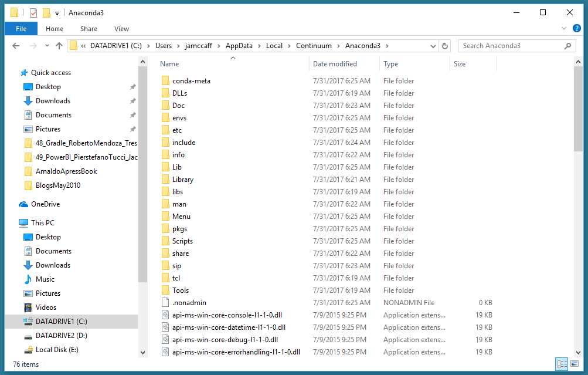
Task: Click the New folder quick access icon
Action: pyautogui.click(x=46, y=13)
